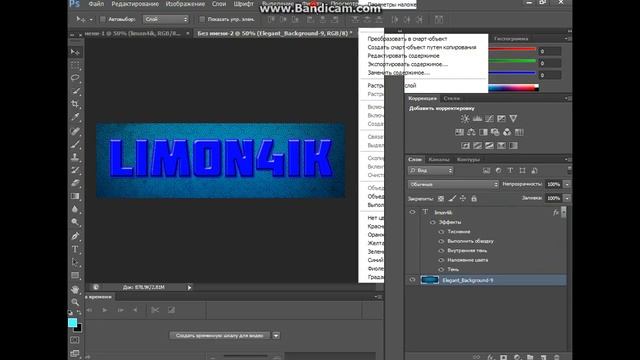Add a Brightness/Contrast adjustment

[x=465, y=119]
